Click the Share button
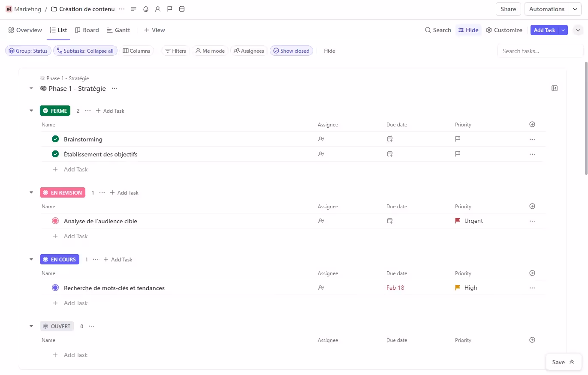Image resolution: width=588 pixels, height=375 pixels. 508,9
